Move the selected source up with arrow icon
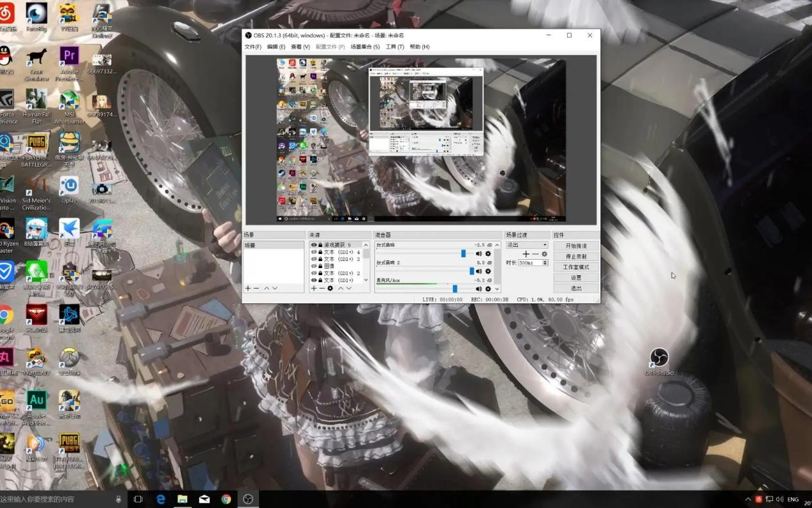Screen dimensions: 812x508 point(340,289)
